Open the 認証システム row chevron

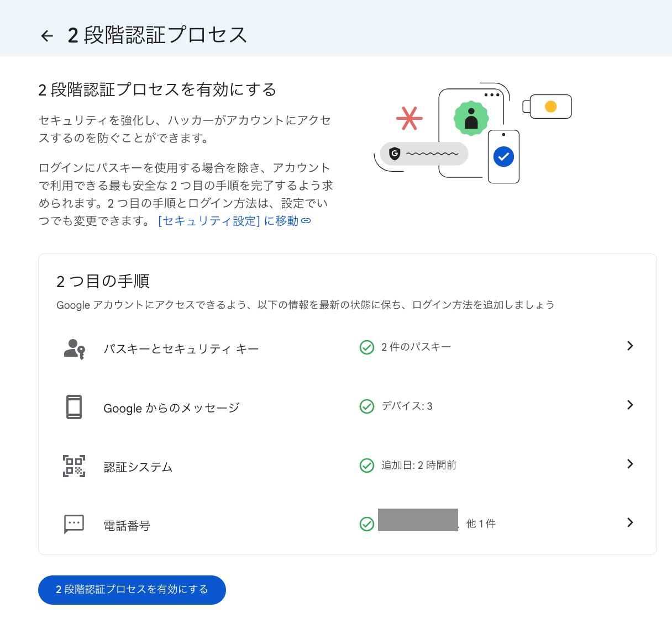(630, 464)
